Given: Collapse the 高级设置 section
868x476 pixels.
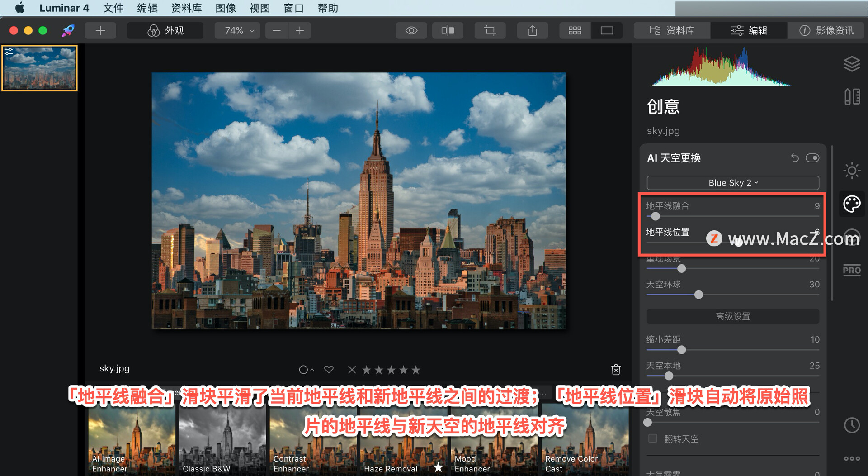Looking at the screenshot, I should (x=733, y=316).
